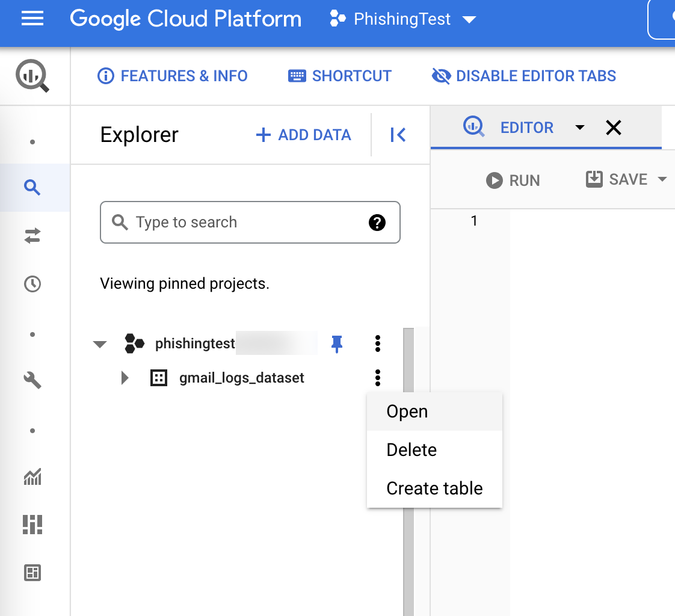Collapse the phishingtest project tree

(x=100, y=344)
